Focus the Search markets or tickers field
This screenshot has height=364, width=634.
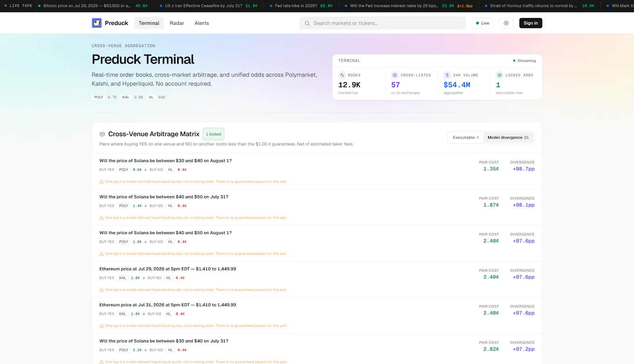(383, 23)
